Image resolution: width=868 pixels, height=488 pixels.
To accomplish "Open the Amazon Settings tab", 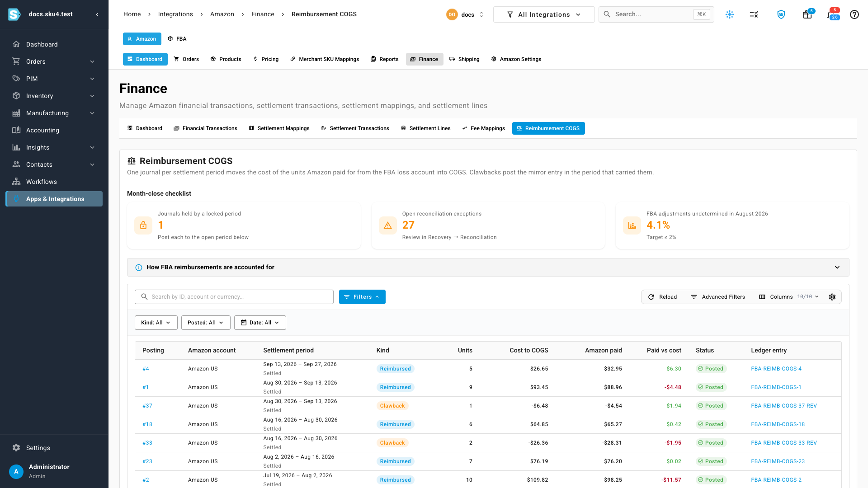I will click(516, 59).
